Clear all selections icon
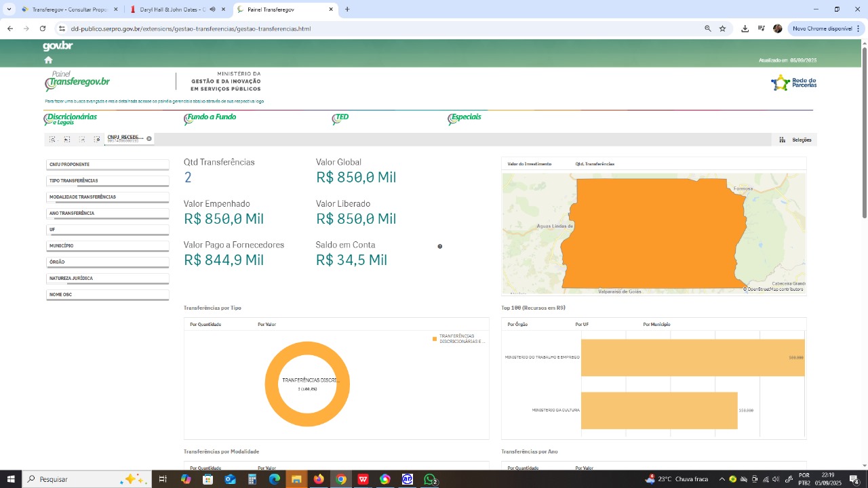868x488 pixels. (97, 139)
